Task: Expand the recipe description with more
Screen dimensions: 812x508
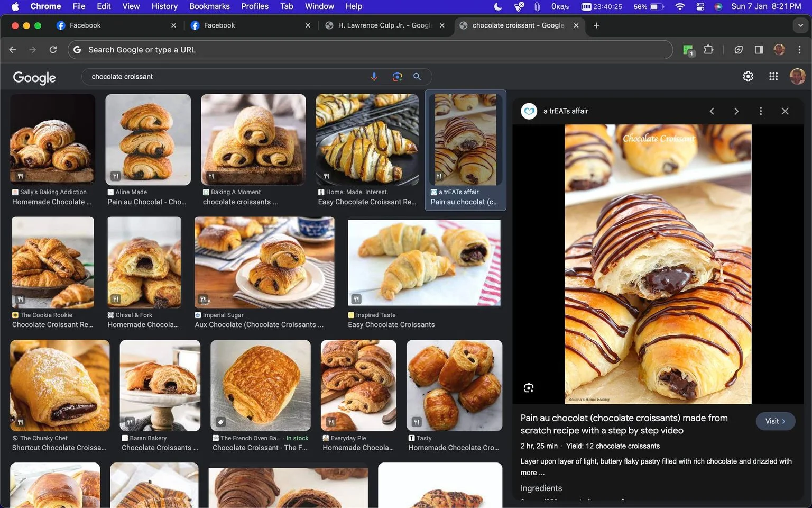Action: point(532,473)
